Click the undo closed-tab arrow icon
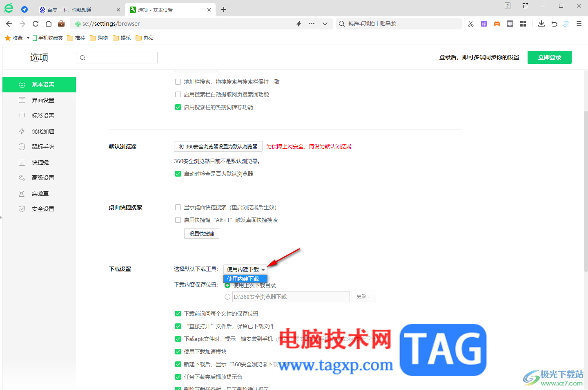This screenshot has height=390, width=588. (555, 24)
